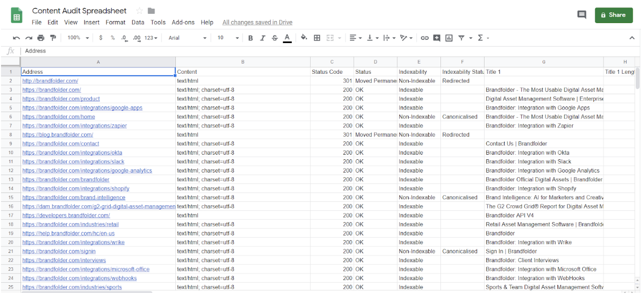Select row 12 header

10,171
